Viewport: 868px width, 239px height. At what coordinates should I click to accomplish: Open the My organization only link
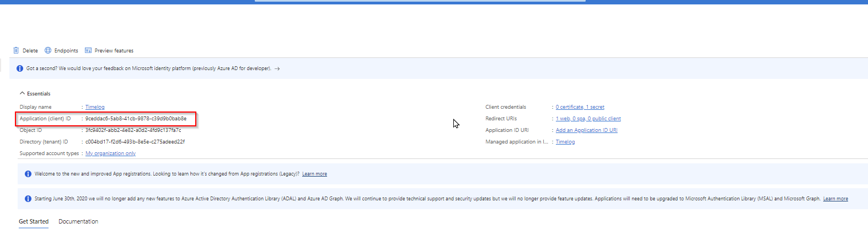[110, 153]
